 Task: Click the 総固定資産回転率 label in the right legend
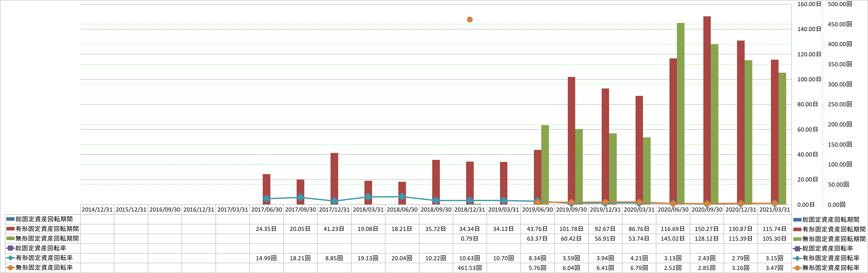(x=827, y=249)
